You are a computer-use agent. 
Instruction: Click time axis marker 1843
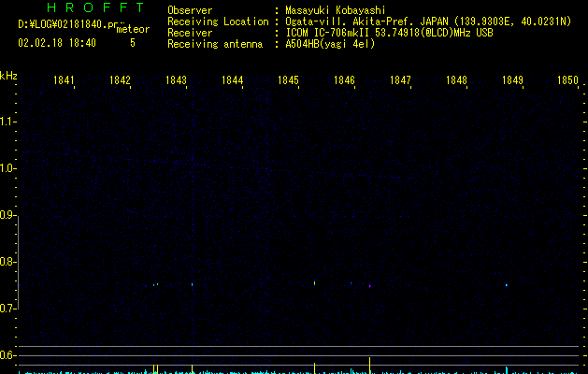(176, 80)
